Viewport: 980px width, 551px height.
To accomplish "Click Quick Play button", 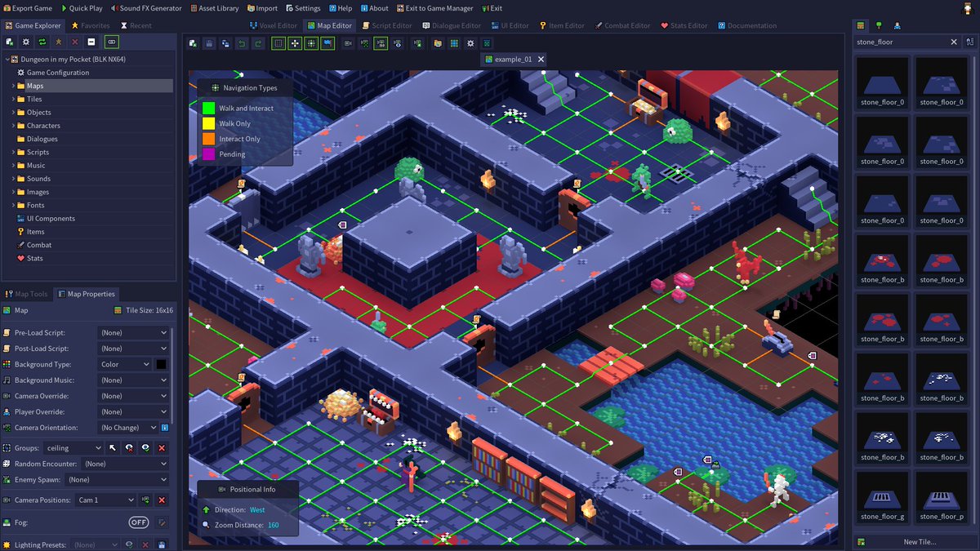I will [x=82, y=8].
